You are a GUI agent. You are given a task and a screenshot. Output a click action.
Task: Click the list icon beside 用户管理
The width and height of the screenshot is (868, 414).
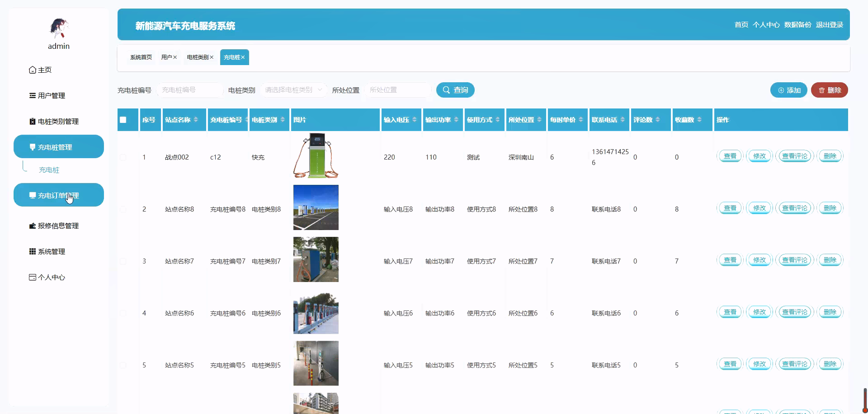point(33,96)
